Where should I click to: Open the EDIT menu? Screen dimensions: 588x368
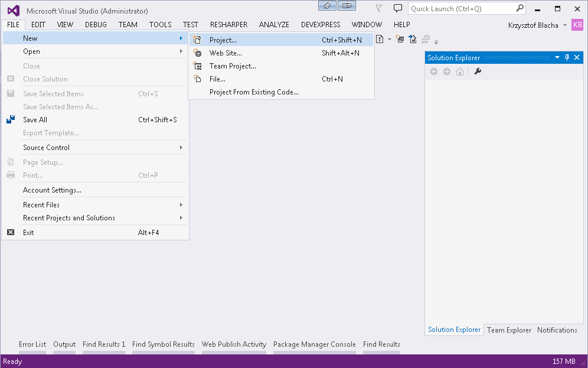[38, 25]
